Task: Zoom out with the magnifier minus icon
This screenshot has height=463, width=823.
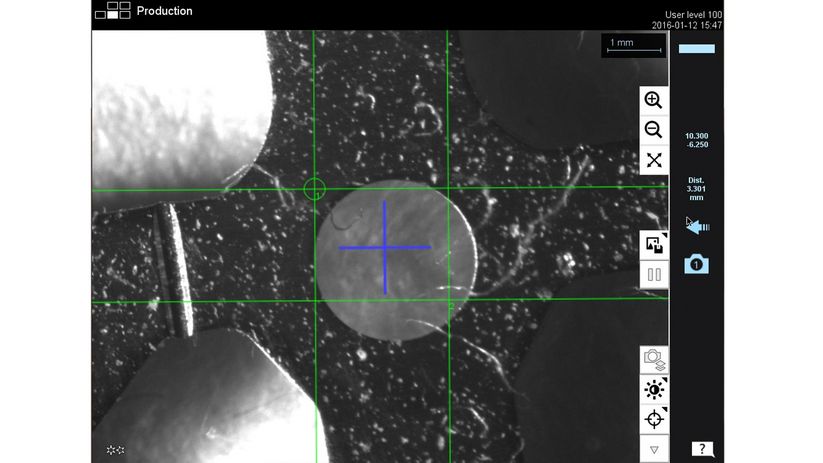Action: click(x=654, y=130)
